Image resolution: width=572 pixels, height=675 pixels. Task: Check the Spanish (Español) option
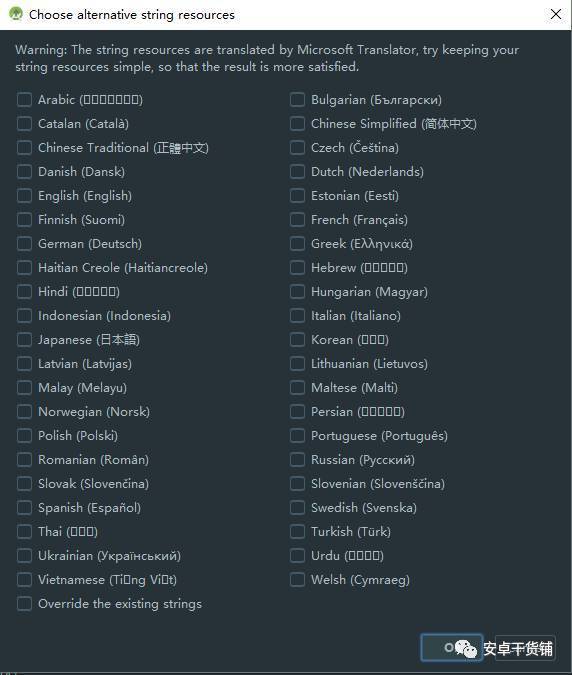click(x=24, y=508)
